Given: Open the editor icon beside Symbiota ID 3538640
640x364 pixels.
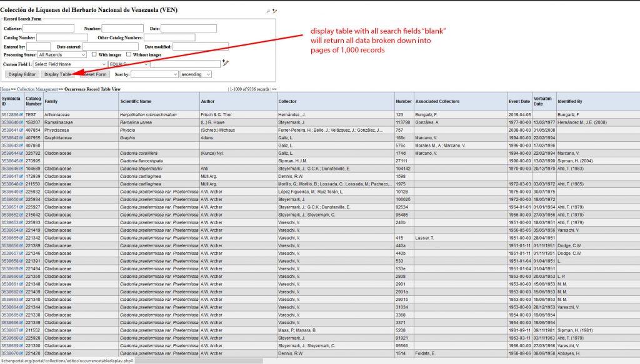Looking at the screenshot, I should [21, 123].
